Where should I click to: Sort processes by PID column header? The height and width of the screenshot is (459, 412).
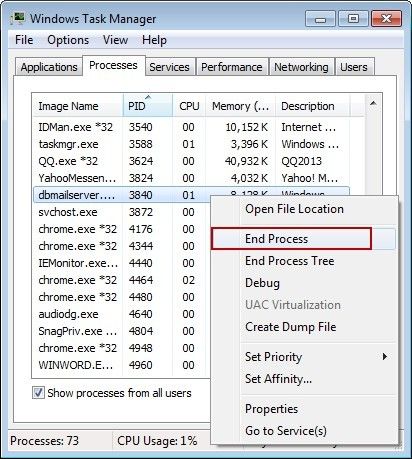coord(148,106)
